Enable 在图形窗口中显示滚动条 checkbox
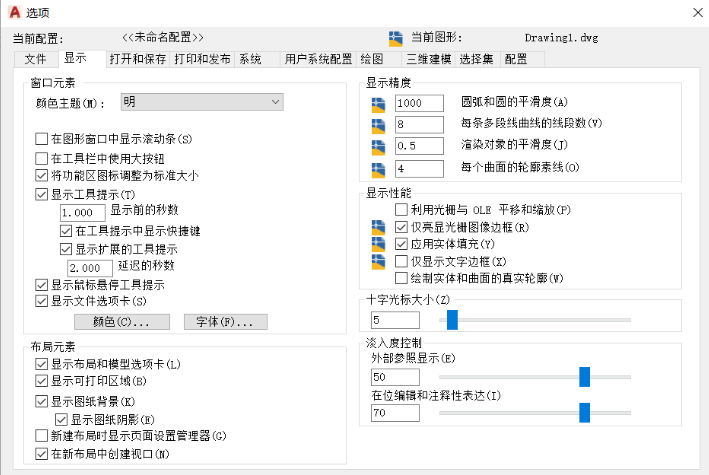709x475 pixels. (x=41, y=139)
